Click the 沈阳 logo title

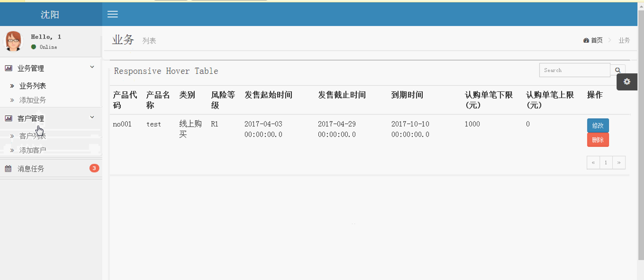tap(50, 15)
